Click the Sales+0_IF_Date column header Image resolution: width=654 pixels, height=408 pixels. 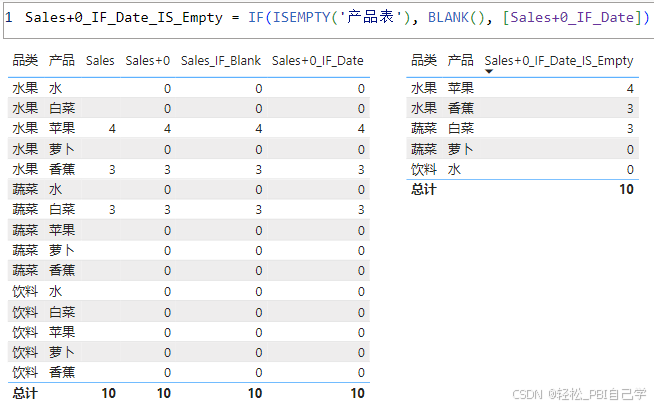(317, 61)
